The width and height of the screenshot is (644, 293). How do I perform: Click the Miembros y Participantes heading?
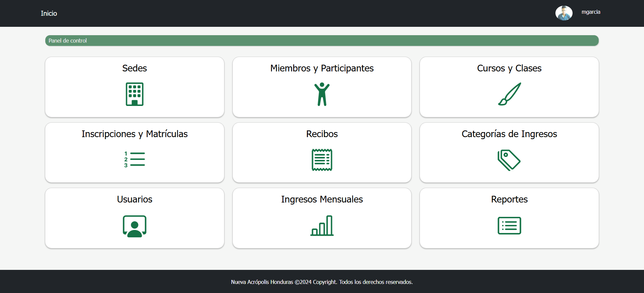(322, 68)
